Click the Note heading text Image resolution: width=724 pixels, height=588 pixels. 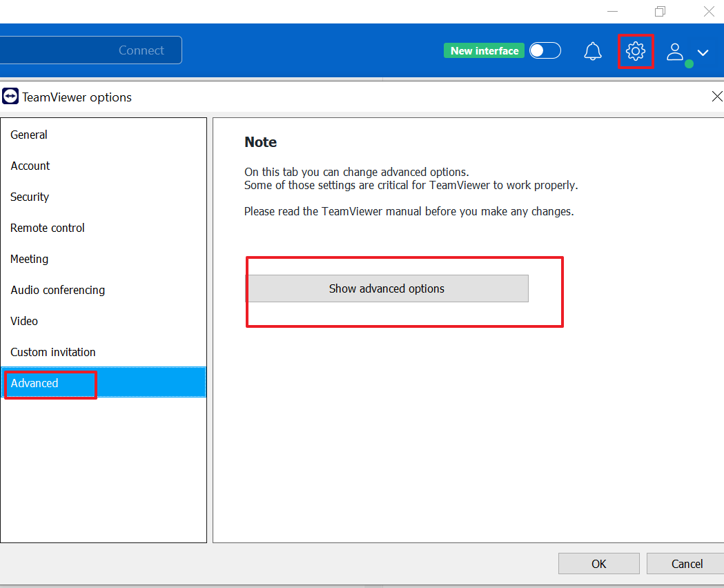coord(260,142)
